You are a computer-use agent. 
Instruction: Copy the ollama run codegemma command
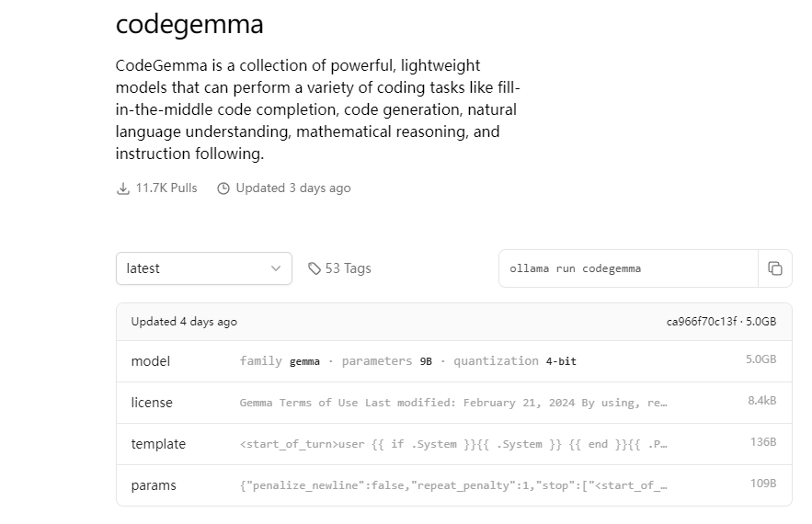point(775,268)
